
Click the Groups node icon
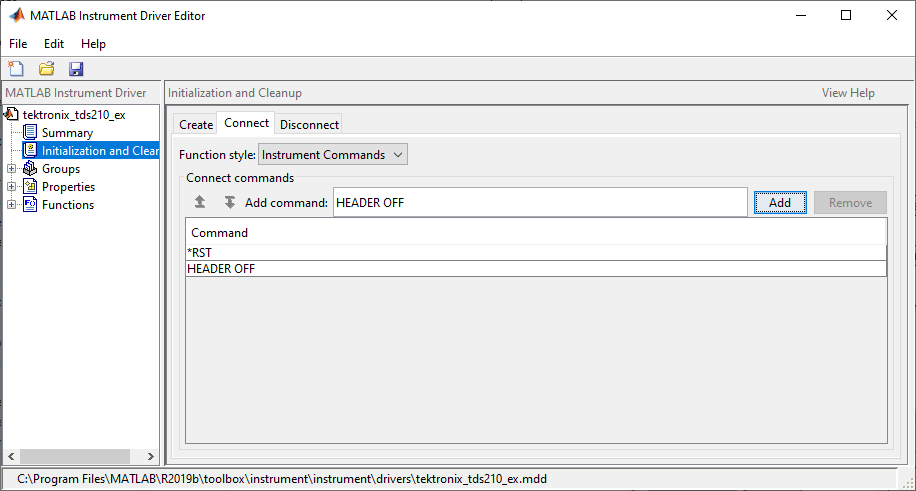(30, 169)
